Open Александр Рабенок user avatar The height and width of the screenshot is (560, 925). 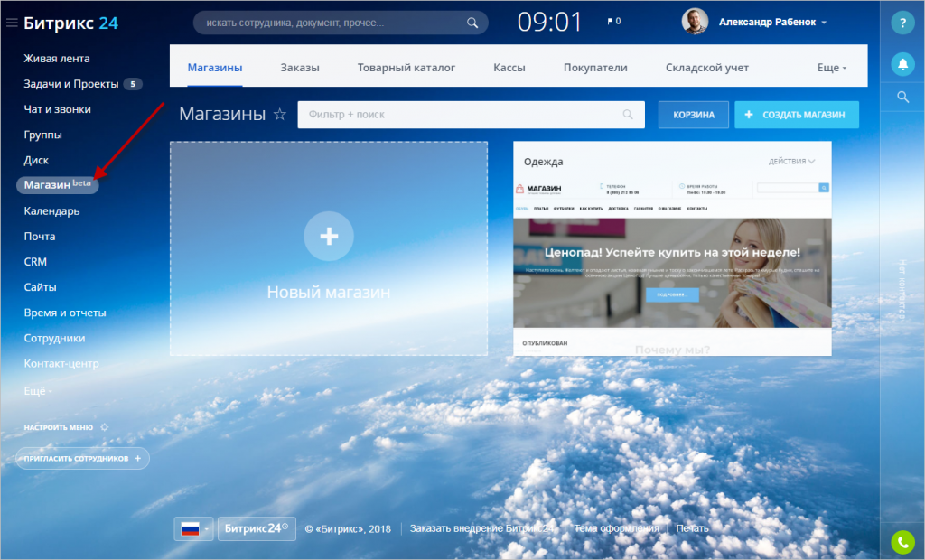point(695,22)
